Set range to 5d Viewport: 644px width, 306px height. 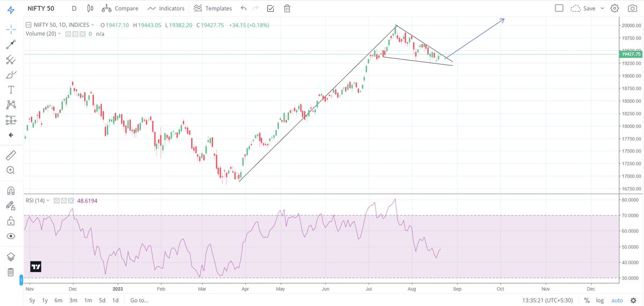point(103,300)
